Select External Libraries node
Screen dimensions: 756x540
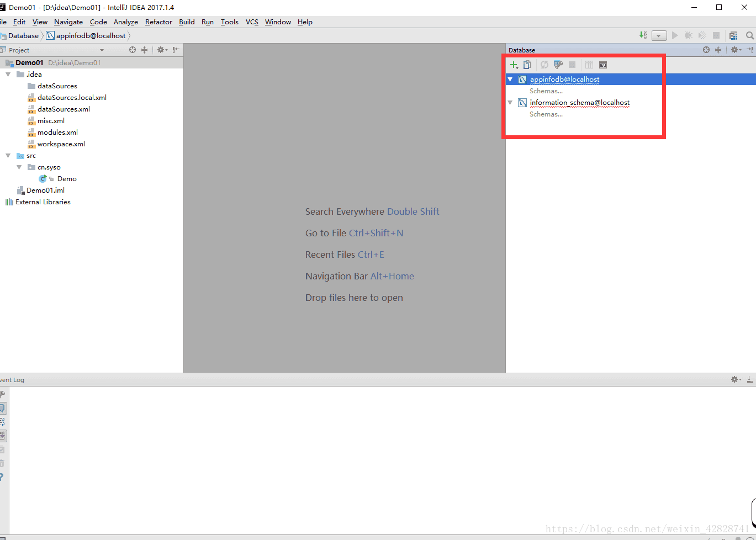43,202
